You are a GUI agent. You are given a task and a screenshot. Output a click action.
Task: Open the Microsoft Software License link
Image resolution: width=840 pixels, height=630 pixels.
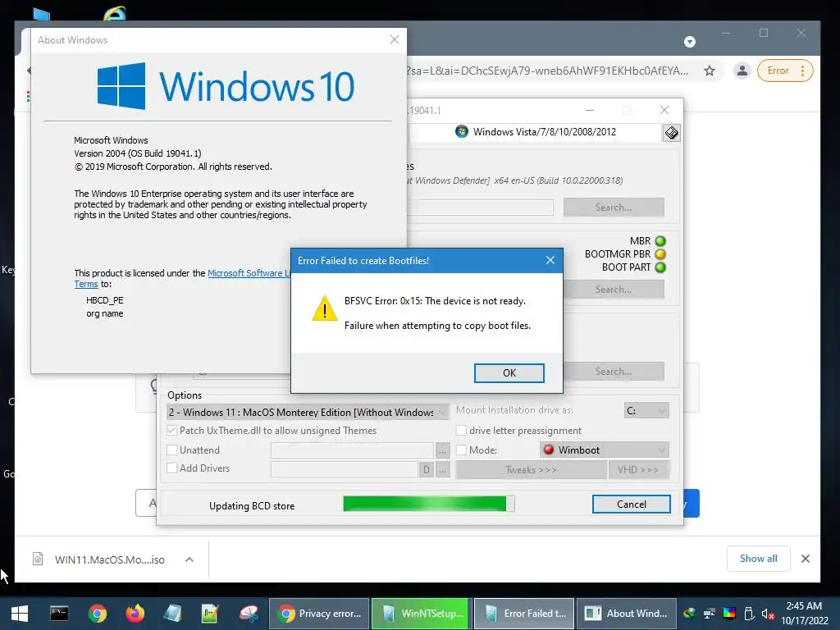tap(249, 273)
